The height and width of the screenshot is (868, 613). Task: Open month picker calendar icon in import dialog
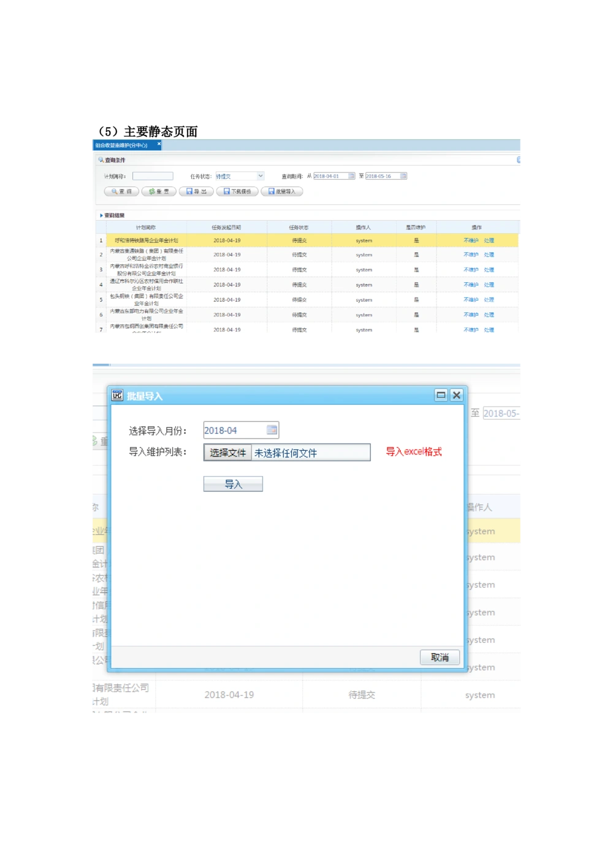(x=272, y=430)
